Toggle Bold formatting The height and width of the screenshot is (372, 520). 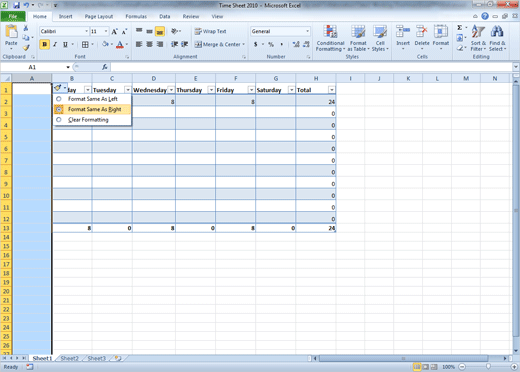tap(44, 44)
